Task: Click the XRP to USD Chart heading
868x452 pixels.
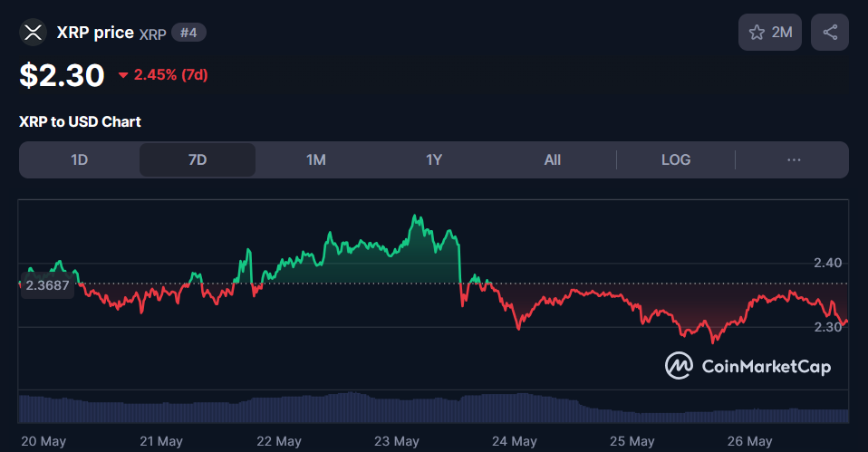Action: coord(81,121)
